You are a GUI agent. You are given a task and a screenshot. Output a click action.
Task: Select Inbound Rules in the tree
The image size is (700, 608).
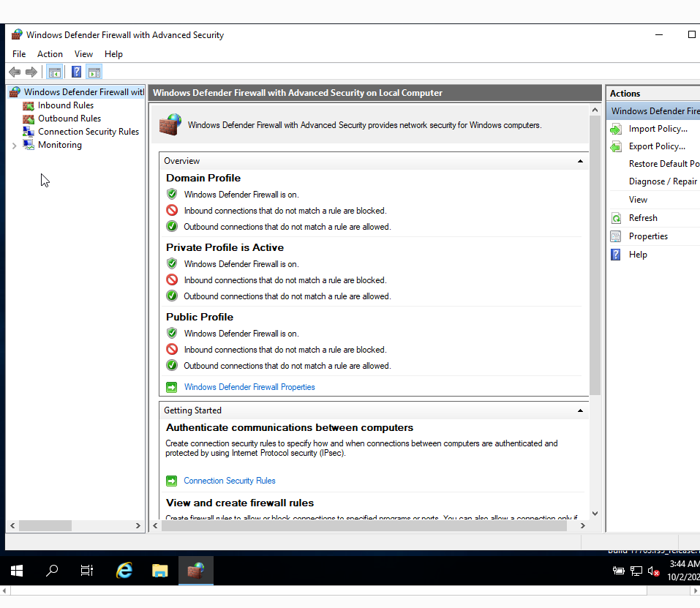(66, 105)
